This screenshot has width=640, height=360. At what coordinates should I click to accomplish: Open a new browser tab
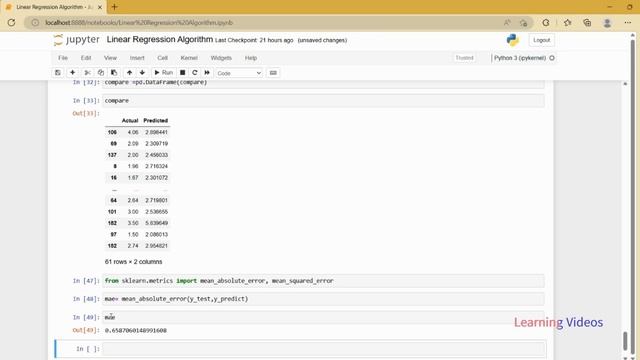pyautogui.click(x=114, y=7)
